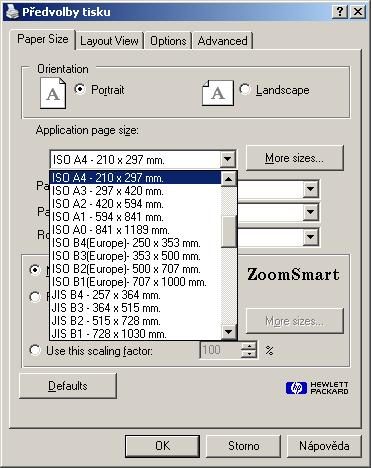Select ISO B1(Europe) - 707 x 1000 mm

(x=135, y=282)
